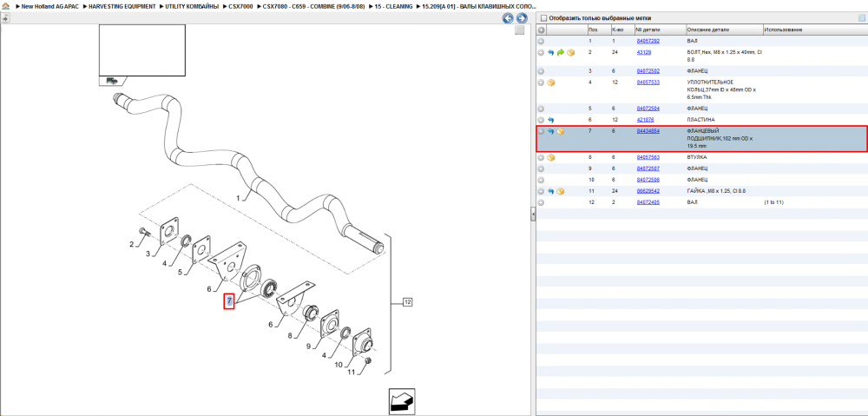Click the green arrow on the БОЛТ row

[x=560, y=53]
